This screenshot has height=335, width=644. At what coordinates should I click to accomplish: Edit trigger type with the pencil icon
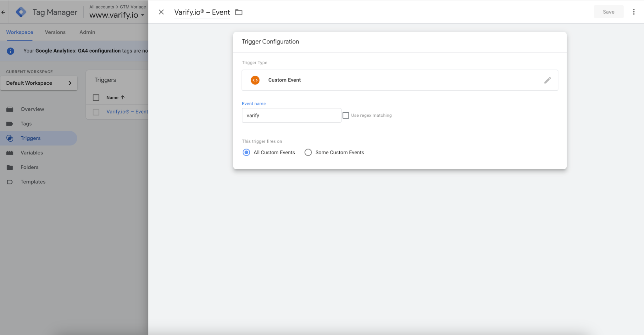[x=547, y=80]
